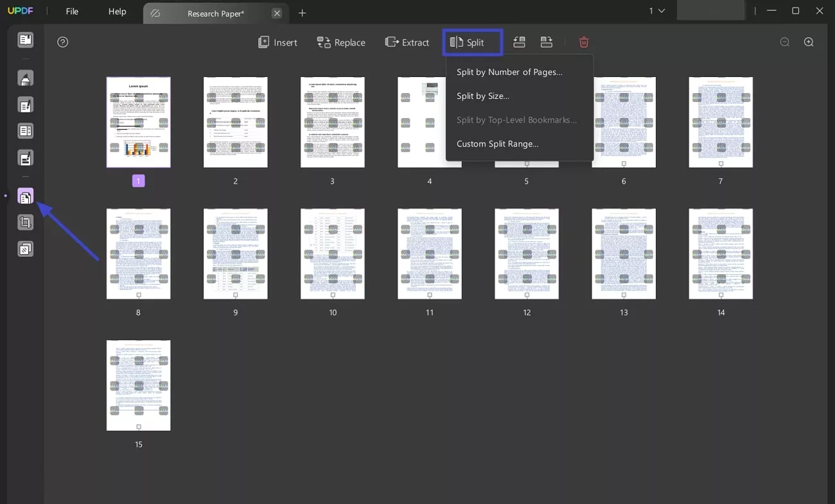This screenshot has height=504, width=835.
Task: Select page 12 thumbnail
Action: [x=527, y=254]
